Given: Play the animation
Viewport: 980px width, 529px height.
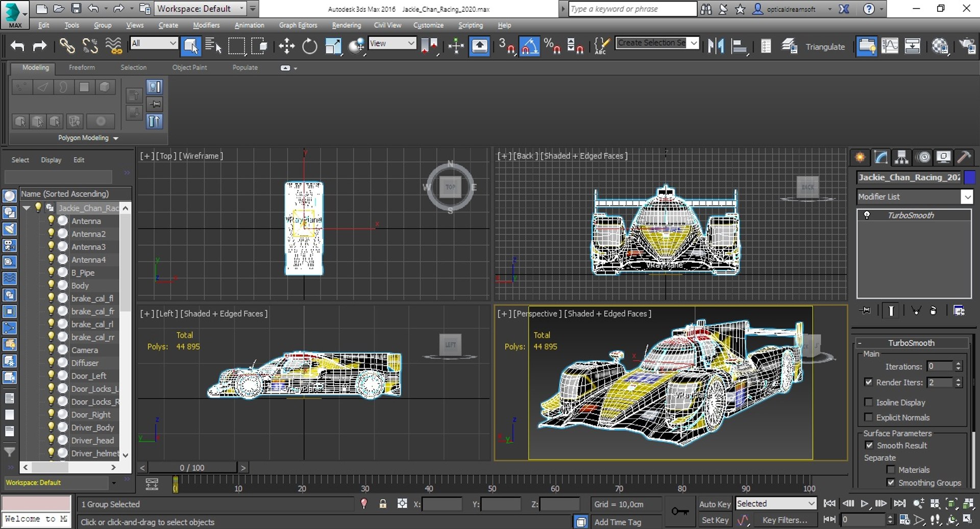Looking at the screenshot, I should [x=864, y=503].
